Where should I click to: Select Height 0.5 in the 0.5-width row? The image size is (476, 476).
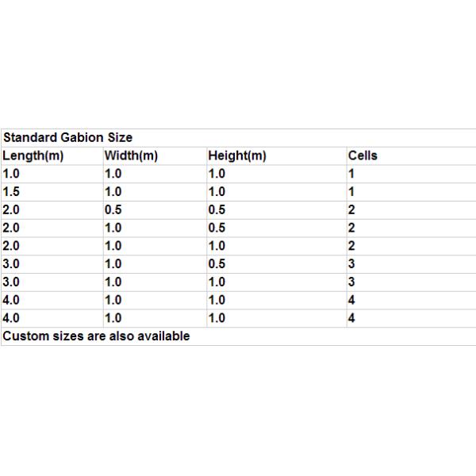217,210
